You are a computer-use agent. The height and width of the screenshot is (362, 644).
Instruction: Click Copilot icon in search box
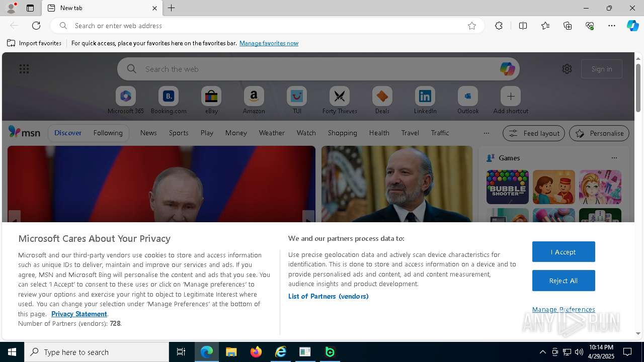507,69
